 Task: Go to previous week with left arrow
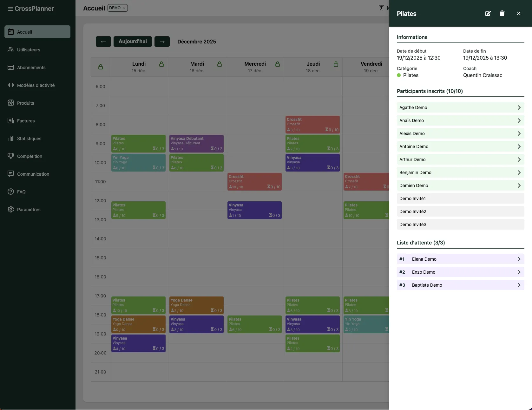[103, 42]
